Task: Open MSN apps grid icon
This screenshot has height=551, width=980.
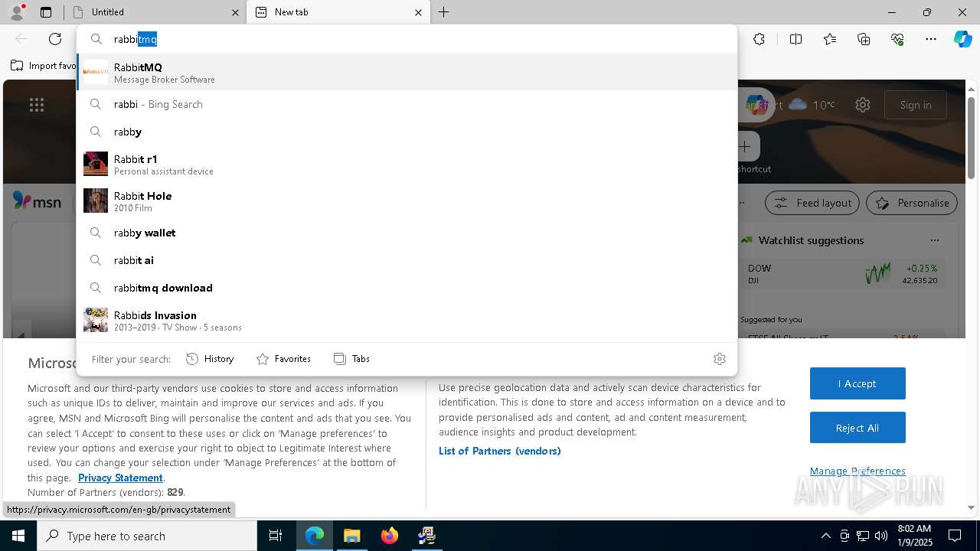Action: 37,105
